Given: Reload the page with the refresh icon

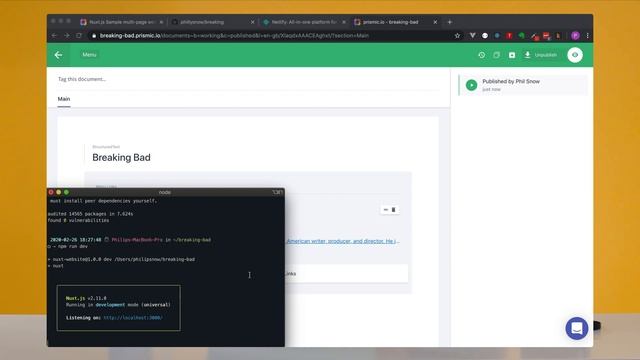Looking at the screenshot, I should (x=79, y=36).
